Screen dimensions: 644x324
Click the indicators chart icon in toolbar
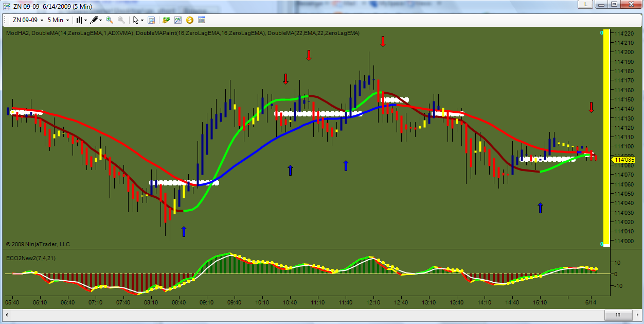click(177, 20)
